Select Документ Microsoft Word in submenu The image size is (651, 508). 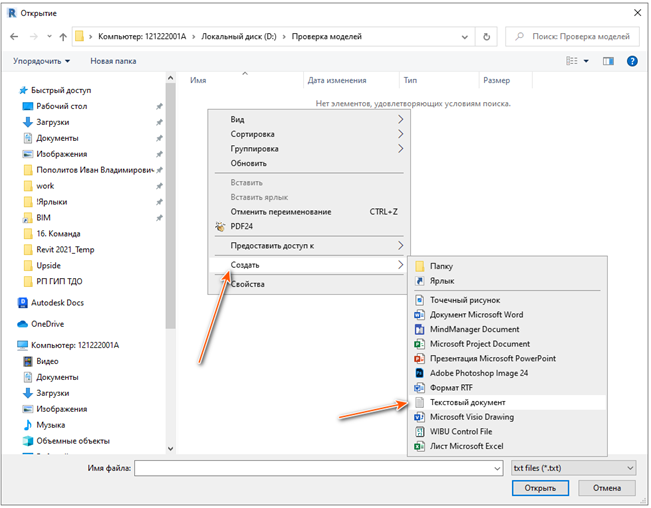point(476,314)
